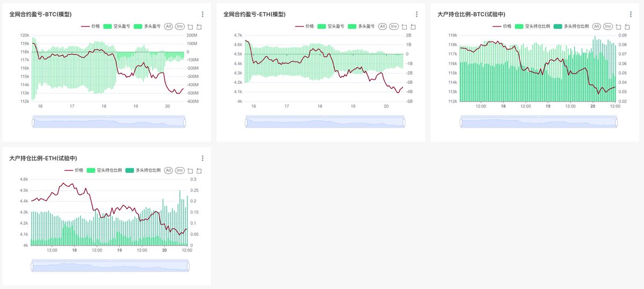Activate area zoom icon on 大户持仓比例-ETH chart

(190, 170)
